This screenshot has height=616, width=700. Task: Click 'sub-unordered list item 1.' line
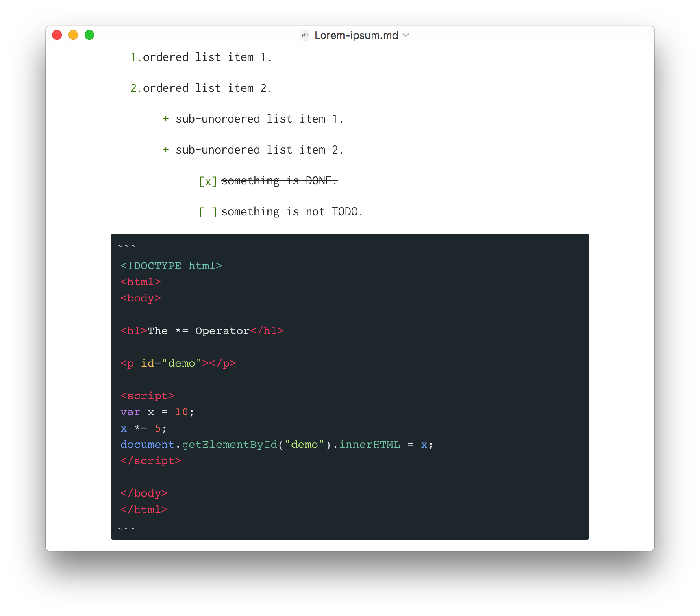pos(259,119)
